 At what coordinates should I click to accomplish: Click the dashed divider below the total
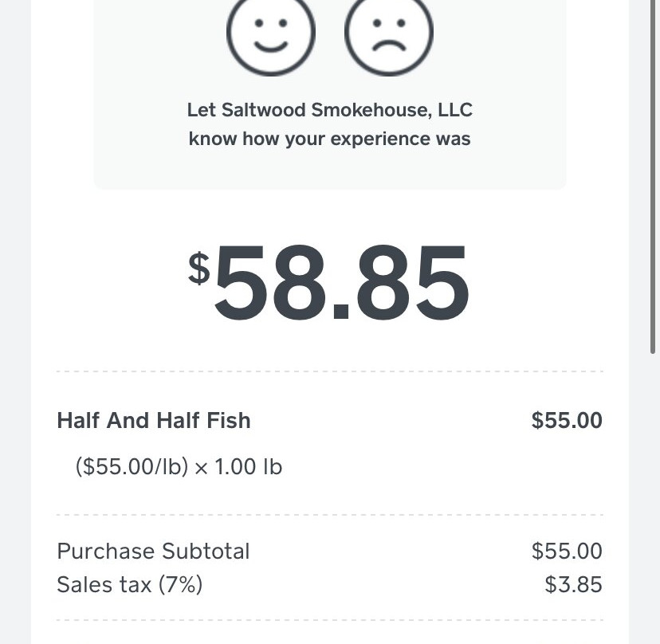pyautogui.click(x=330, y=371)
